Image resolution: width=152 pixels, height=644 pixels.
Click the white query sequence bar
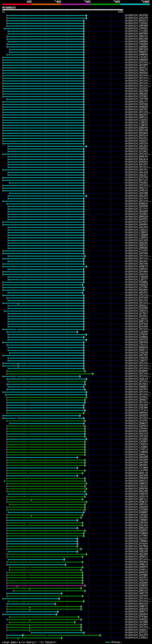tap(63, 10)
